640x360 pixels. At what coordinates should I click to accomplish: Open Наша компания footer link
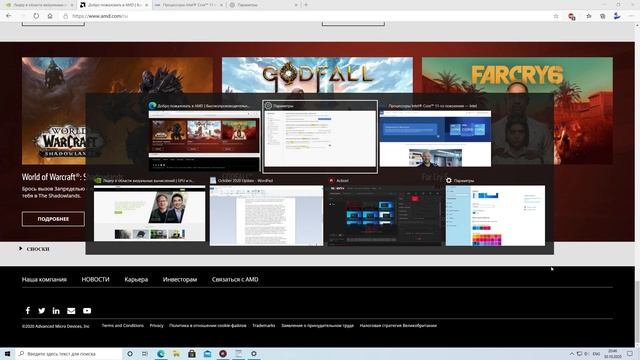point(44,279)
